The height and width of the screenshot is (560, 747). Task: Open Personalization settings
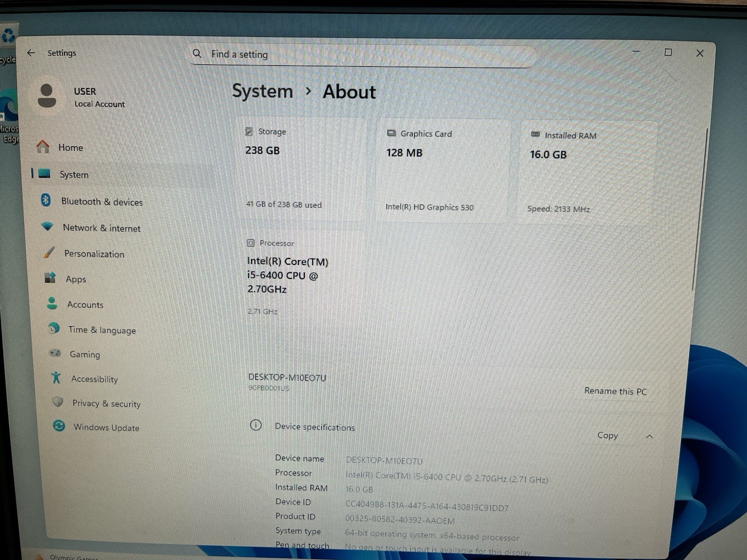[94, 254]
